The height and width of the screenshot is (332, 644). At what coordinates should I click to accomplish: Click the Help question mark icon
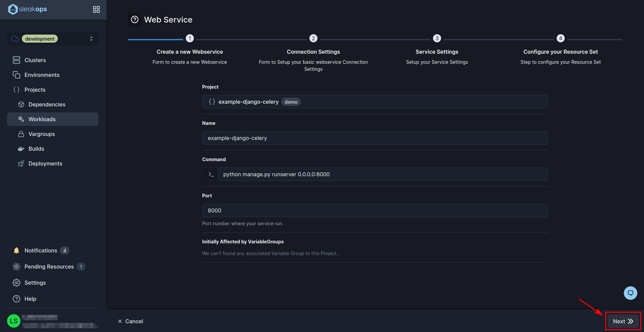tap(16, 299)
